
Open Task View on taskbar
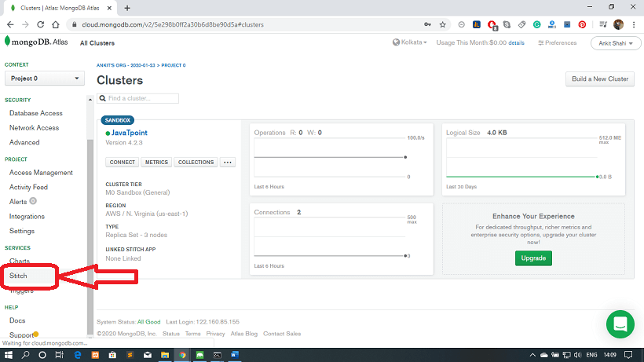click(60, 355)
